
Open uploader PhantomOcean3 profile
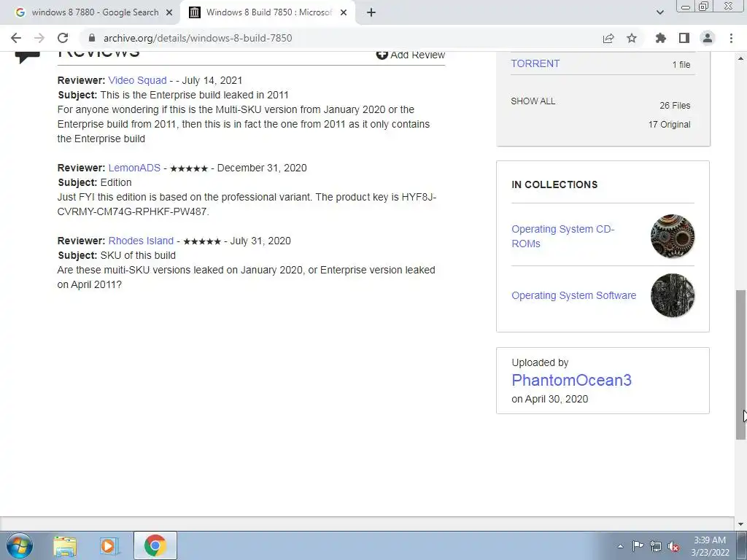[572, 380]
